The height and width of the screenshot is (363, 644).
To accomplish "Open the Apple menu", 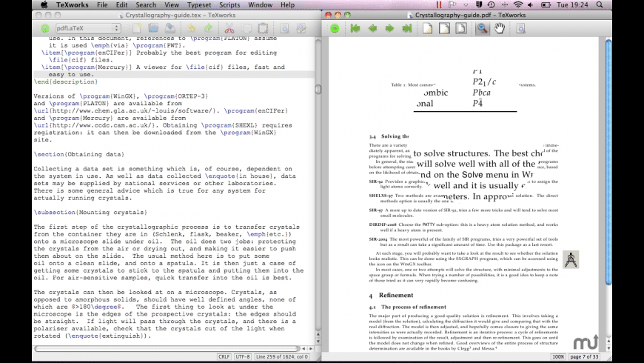I will pyautogui.click(x=44, y=5).
